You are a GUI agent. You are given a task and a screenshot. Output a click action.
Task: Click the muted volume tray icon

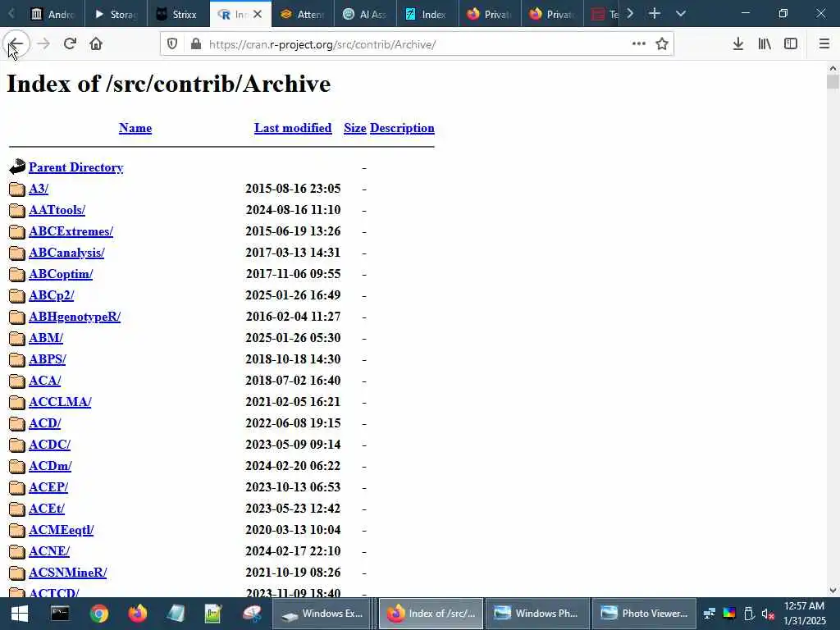(x=768, y=614)
